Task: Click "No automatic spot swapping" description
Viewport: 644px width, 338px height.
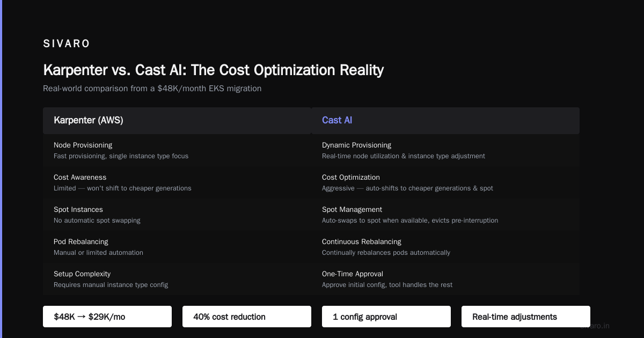Action: (97, 221)
